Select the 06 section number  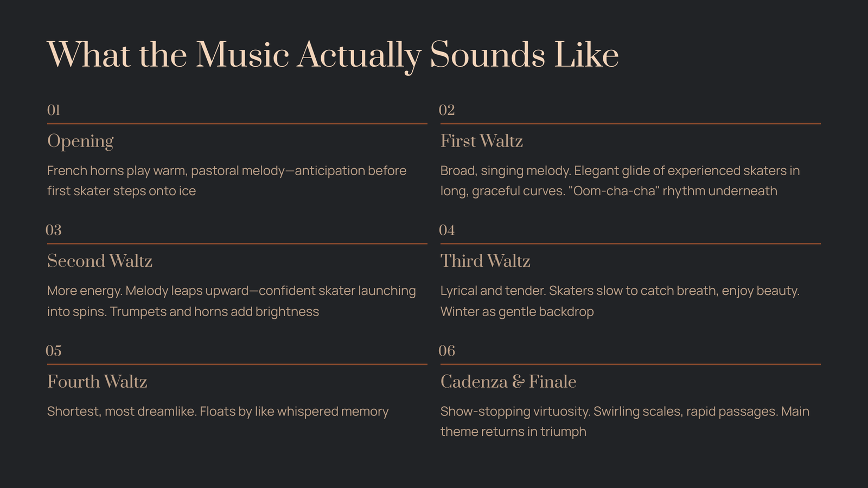coord(446,351)
